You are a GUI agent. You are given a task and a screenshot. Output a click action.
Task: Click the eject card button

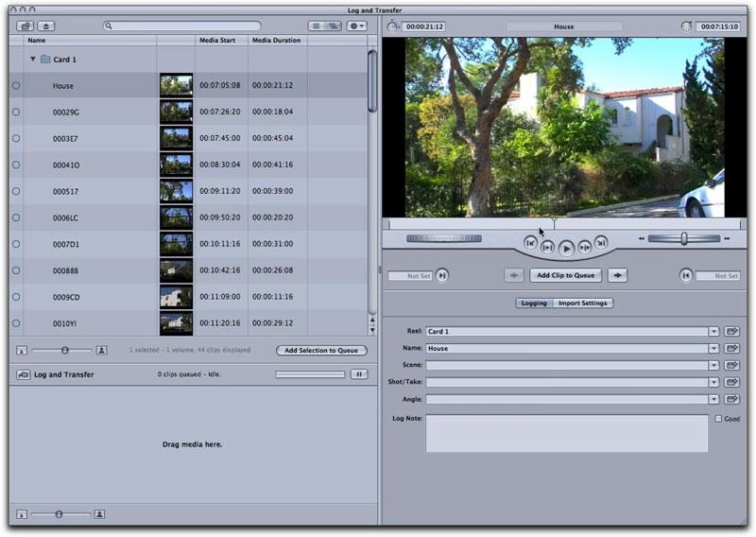(46, 26)
